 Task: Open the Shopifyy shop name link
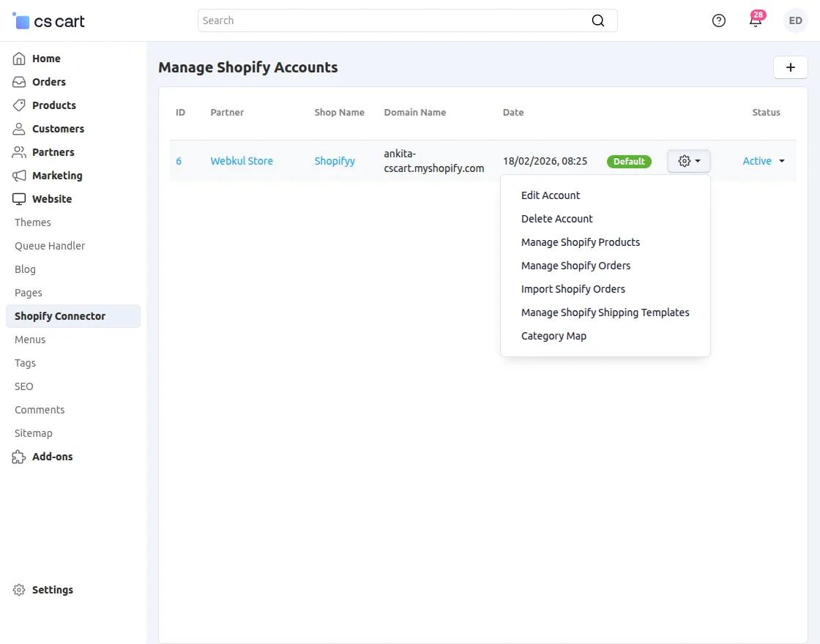(x=335, y=161)
